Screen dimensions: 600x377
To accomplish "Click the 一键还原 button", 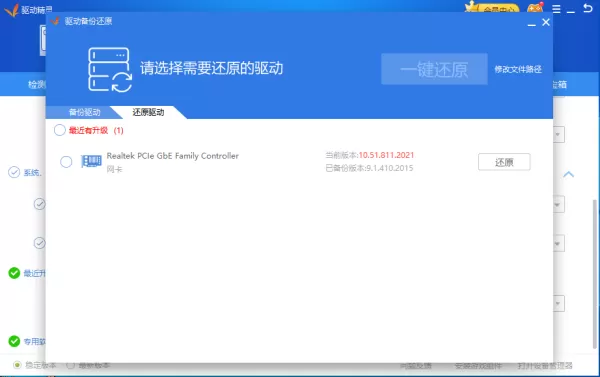I will pos(434,69).
